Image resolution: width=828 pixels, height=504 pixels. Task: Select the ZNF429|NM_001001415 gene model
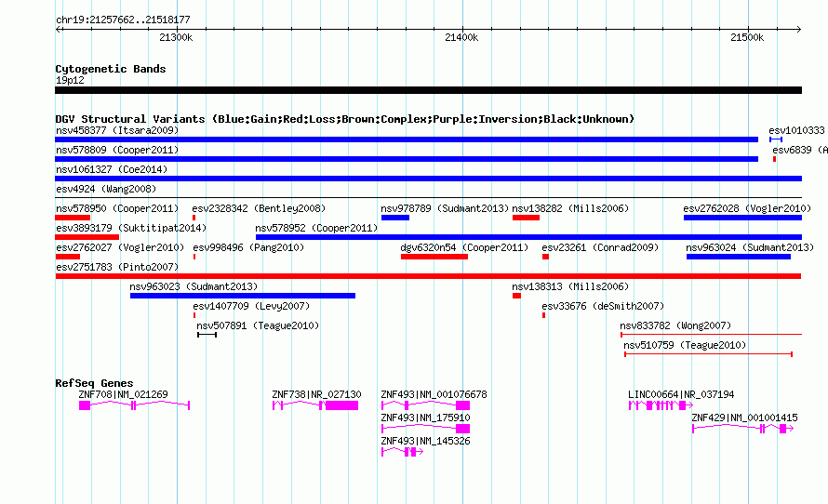pyautogui.click(x=743, y=429)
